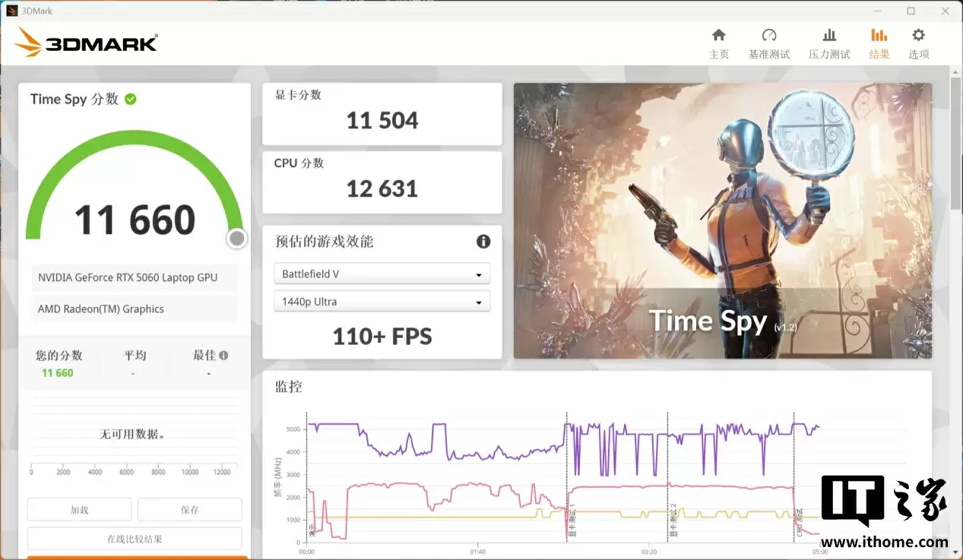Select the 压力测试 bar chart icon
This screenshot has width=963, height=560.
tap(829, 42)
